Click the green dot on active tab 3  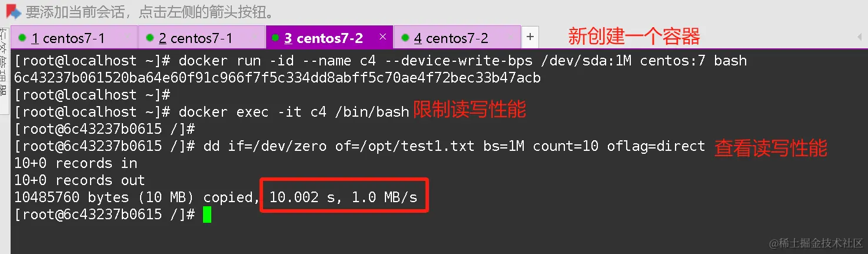[275, 38]
